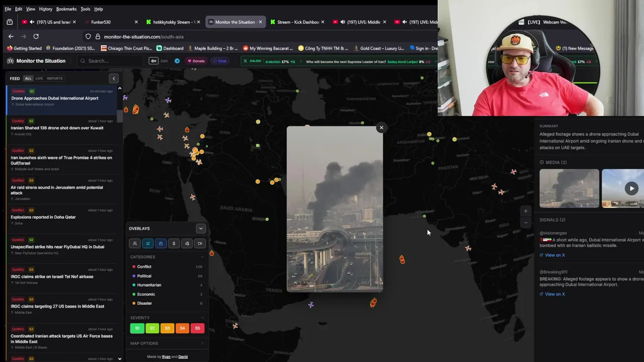
Task: Select the S1 severity swatch
Action: 137,328
